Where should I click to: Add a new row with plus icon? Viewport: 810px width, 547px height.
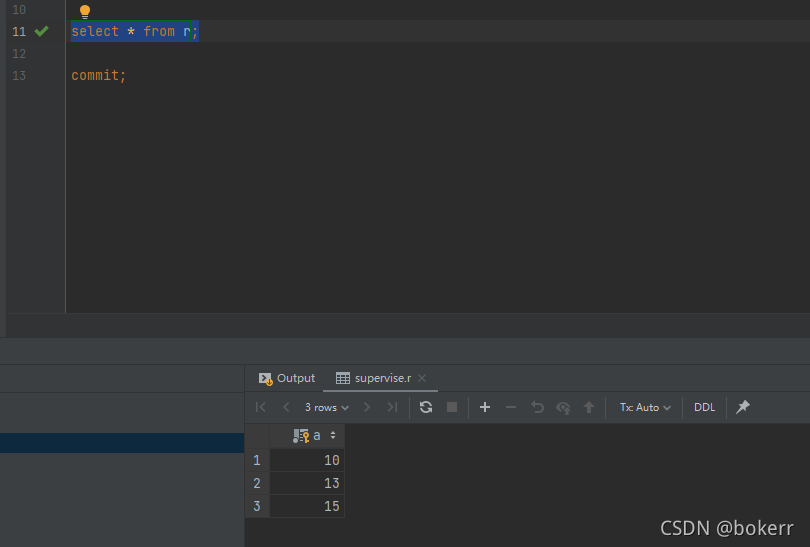pyautogui.click(x=485, y=408)
